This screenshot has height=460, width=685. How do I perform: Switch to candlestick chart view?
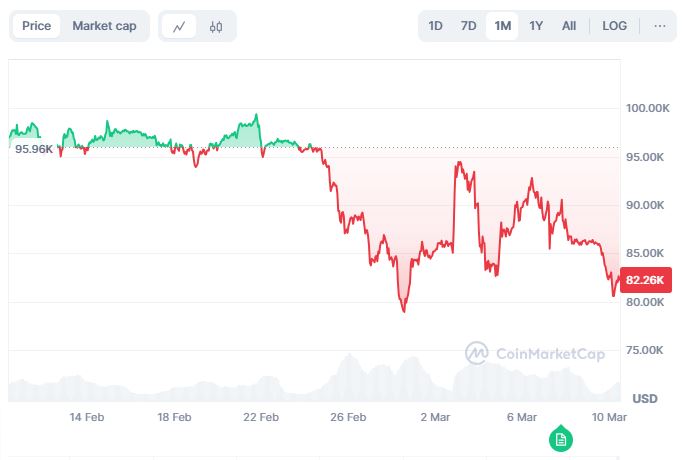tap(216, 27)
